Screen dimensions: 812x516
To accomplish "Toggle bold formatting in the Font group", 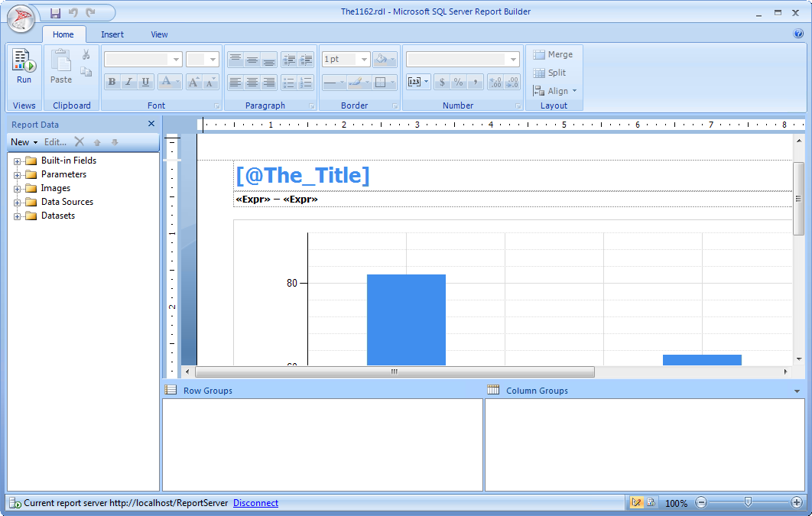I will [x=112, y=81].
